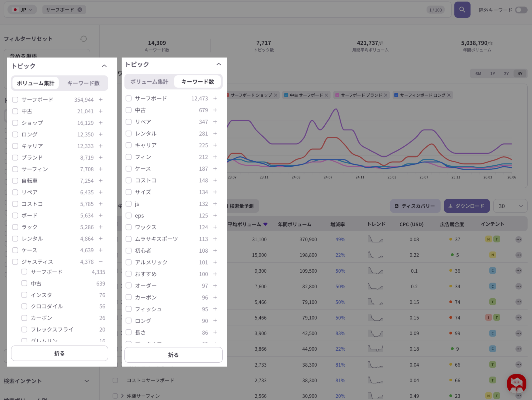Screen dimensions: 532x400
Task: Check the コストコサーフボード row checkbox
Action: tap(115, 380)
